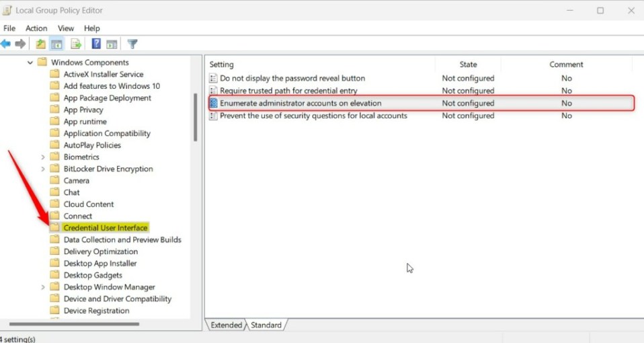
Task: Open Help via the blue question mark icon
Action: [x=96, y=44]
